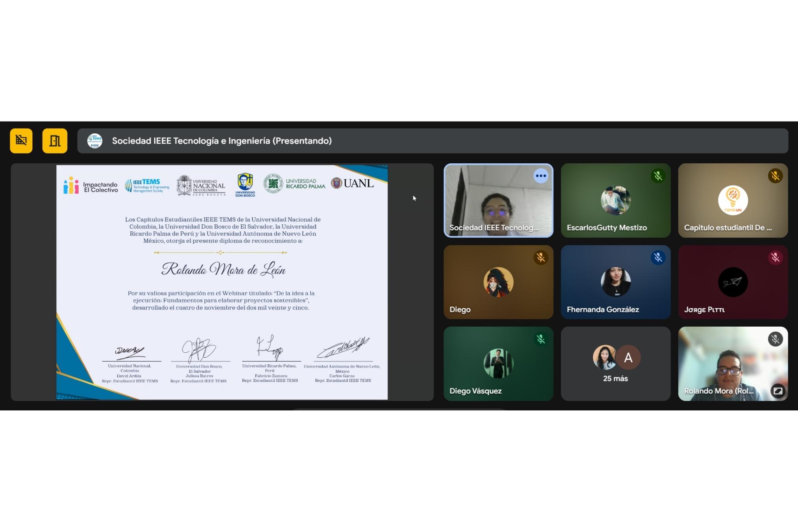Expand the '25 más' participants tile
798x532 pixels.
click(x=615, y=364)
